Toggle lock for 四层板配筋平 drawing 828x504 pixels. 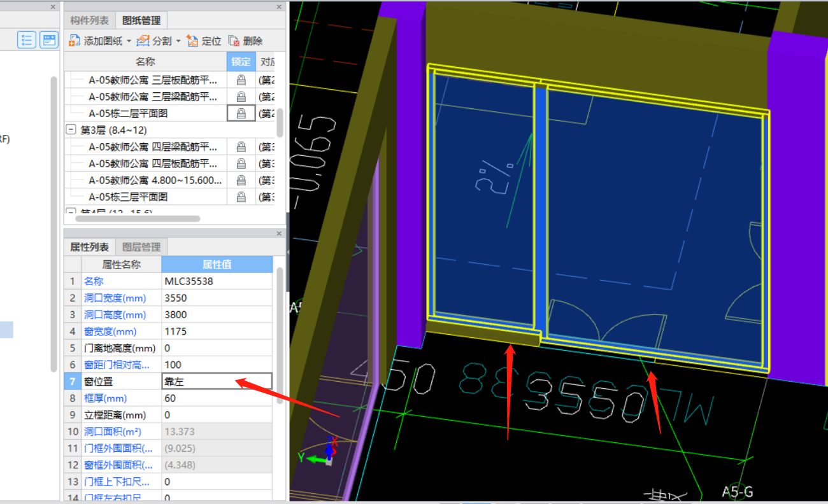pos(241,164)
